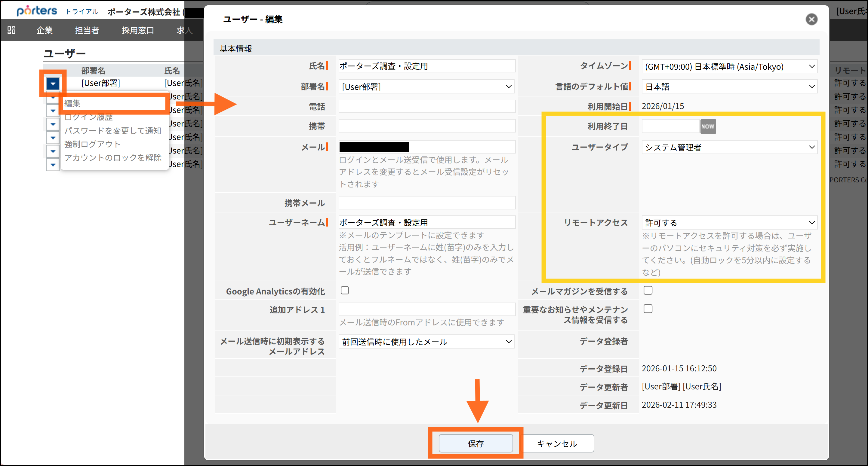This screenshot has height=466, width=868.
Task: Open 言語のデフォルト値 dropdown
Action: coord(730,87)
